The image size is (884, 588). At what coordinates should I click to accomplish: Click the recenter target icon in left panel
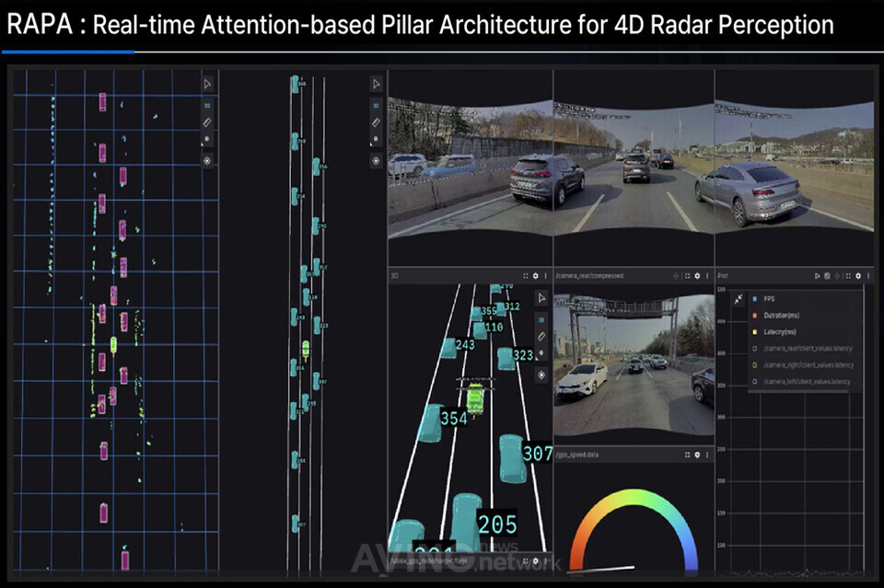click(x=208, y=159)
